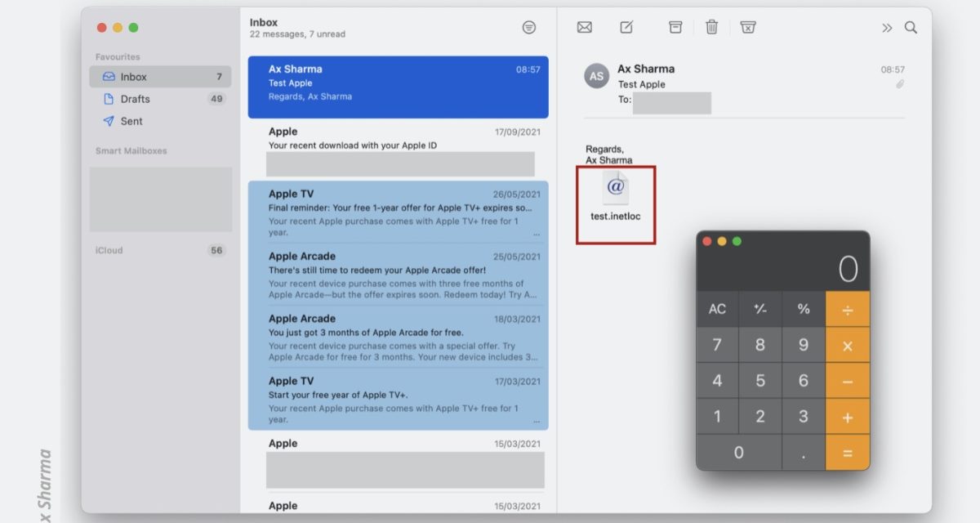Select the Inbox mailbox in Favourites
The height and width of the screenshot is (523, 980).
click(x=133, y=77)
